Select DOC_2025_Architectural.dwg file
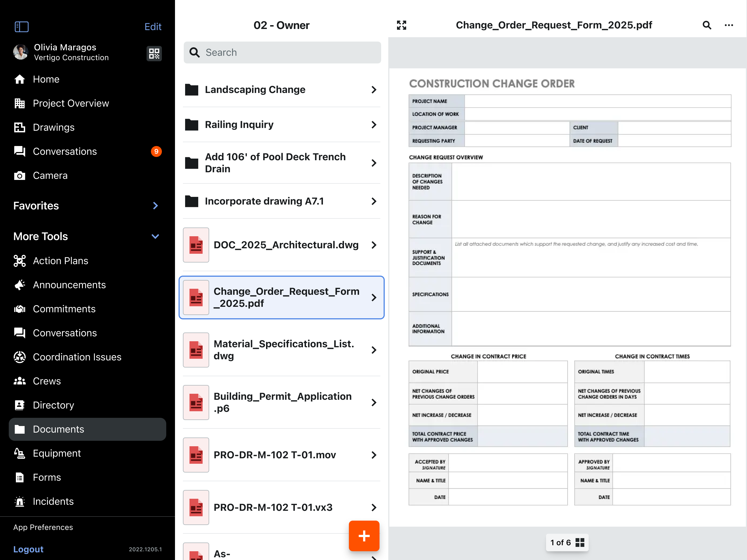Image resolution: width=747 pixels, height=560 pixels. point(286,244)
